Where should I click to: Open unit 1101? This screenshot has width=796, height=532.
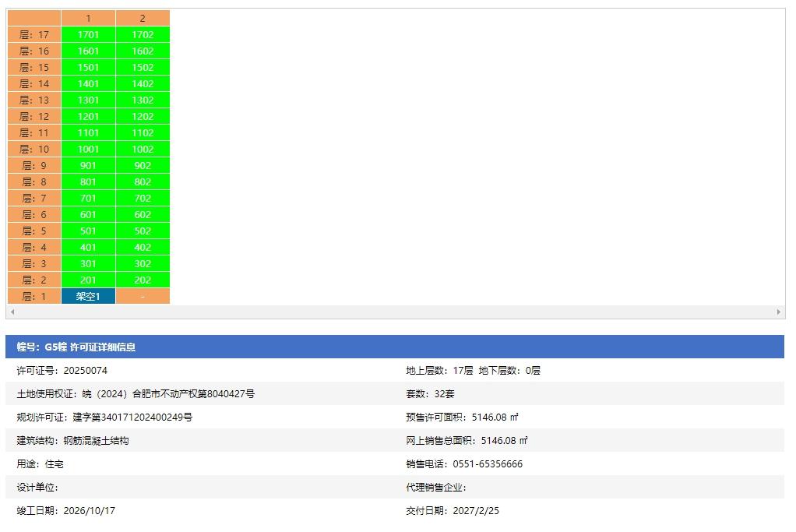88,132
